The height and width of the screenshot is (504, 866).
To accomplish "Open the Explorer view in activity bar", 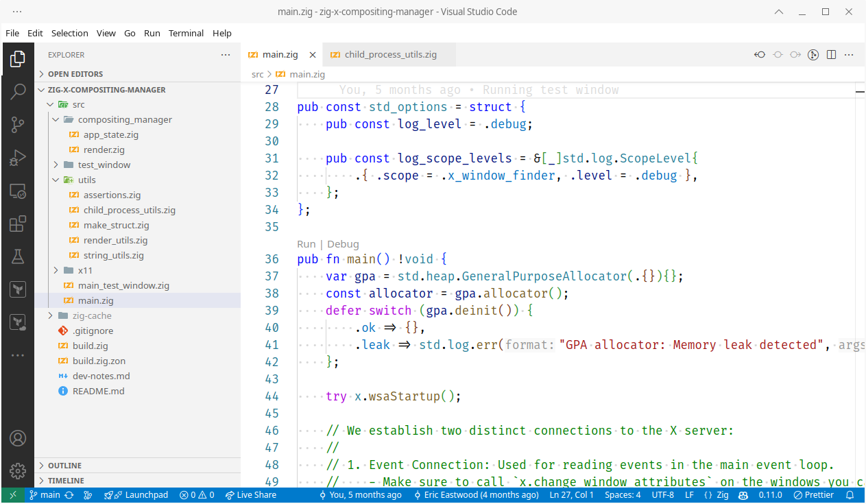I will 18,60.
